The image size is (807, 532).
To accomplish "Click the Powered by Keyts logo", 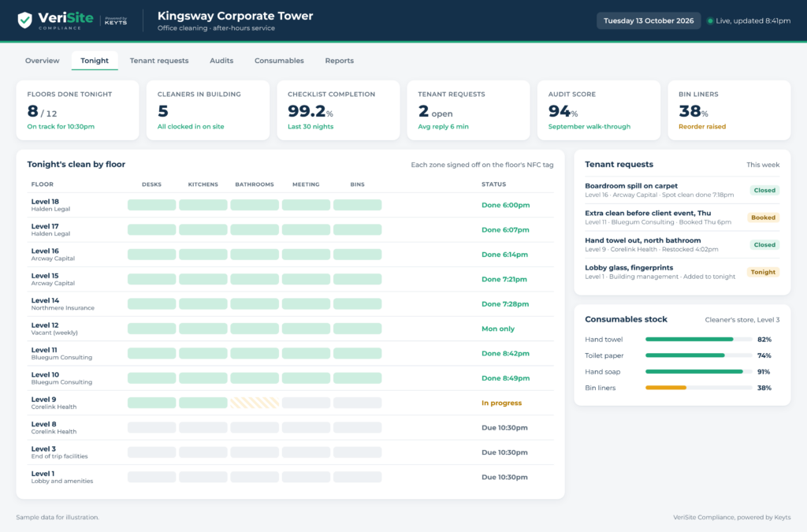I will (115, 20).
